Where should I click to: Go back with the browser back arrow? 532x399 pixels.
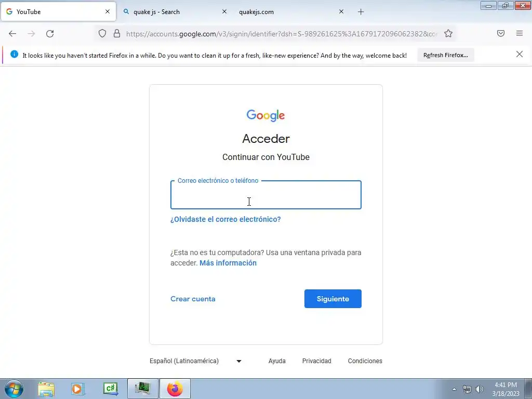tap(12, 34)
